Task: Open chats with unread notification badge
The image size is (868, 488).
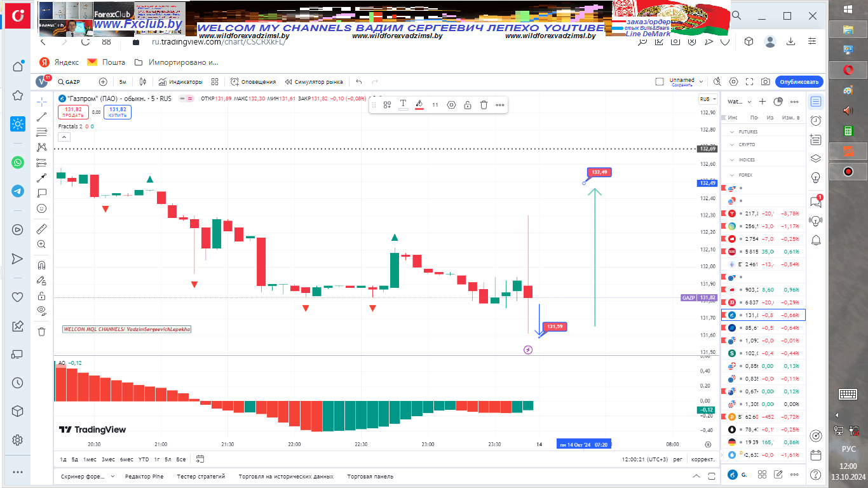Action: [x=816, y=201]
